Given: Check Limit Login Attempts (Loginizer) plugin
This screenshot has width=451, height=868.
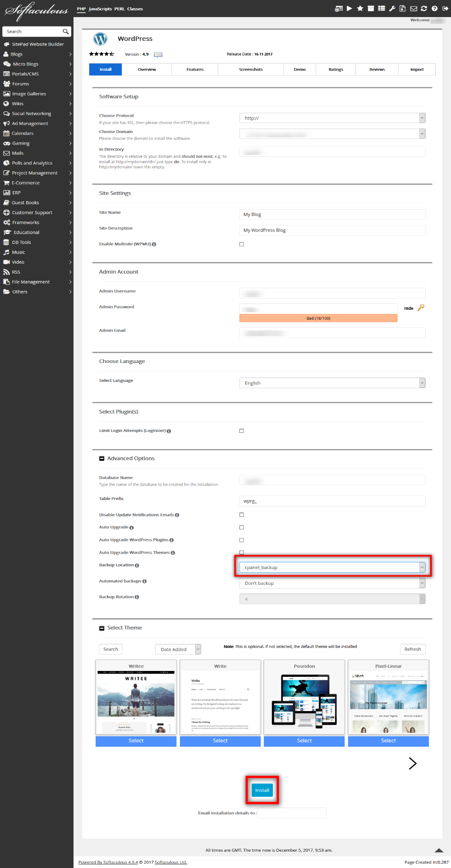Looking at the screenshot, I should coord(242,431).
